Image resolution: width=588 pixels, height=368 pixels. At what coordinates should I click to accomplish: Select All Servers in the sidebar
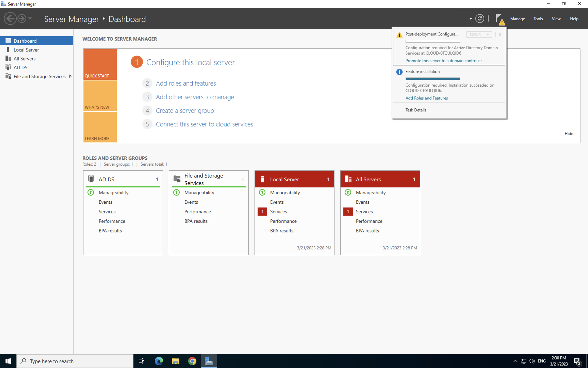coord(37,58)
